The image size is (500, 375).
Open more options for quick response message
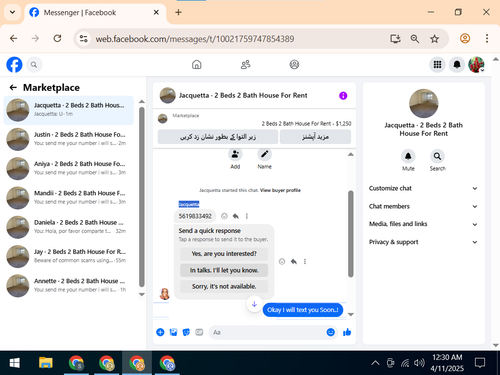click(305, 261)
